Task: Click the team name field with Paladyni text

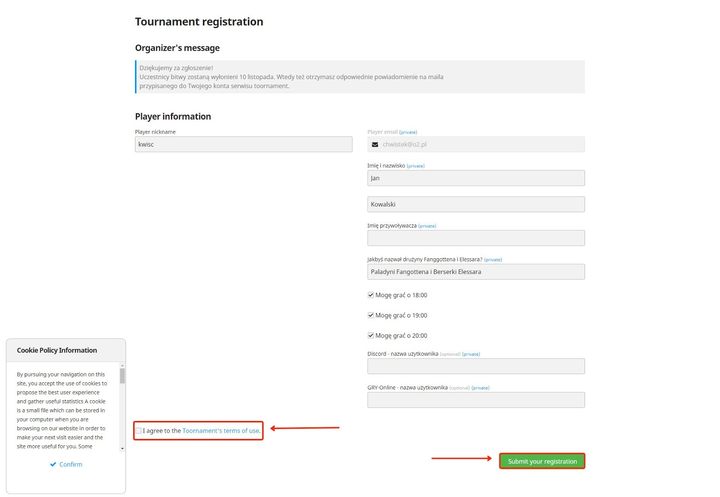Action: click(476, 271)
